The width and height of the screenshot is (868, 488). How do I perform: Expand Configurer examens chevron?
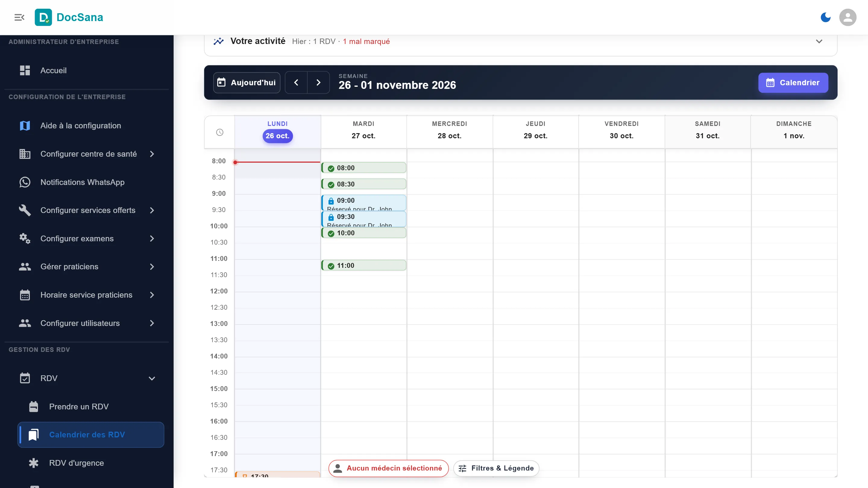click(152, 239)
